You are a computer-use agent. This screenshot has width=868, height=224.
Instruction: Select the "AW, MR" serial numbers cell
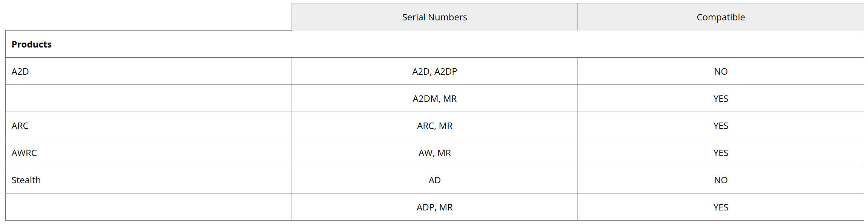tap(434, 153)
